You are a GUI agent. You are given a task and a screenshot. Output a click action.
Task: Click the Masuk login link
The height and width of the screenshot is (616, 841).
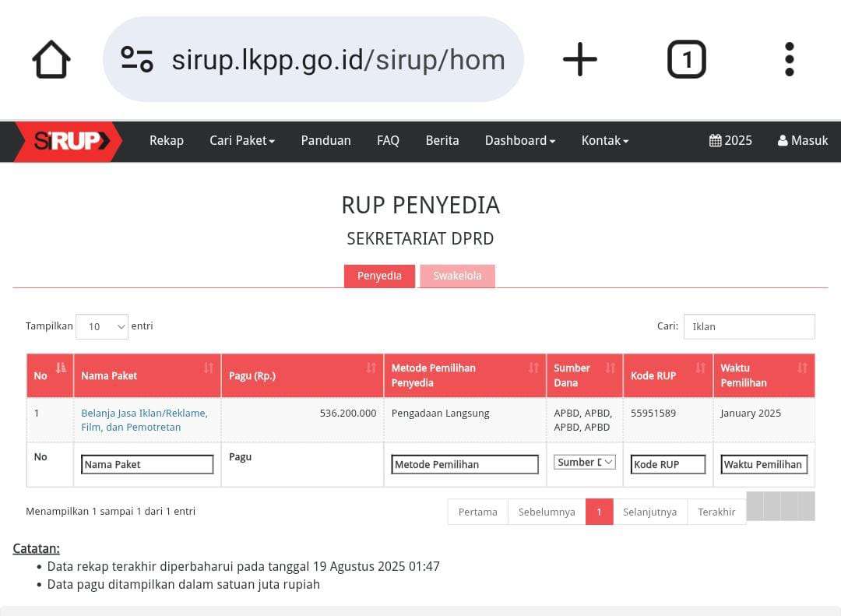tap(803, 141)
